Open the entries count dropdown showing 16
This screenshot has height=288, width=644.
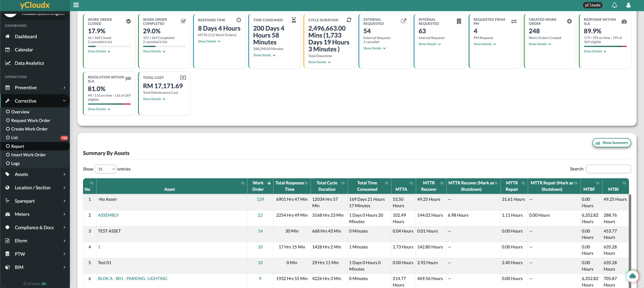point(105,169)
